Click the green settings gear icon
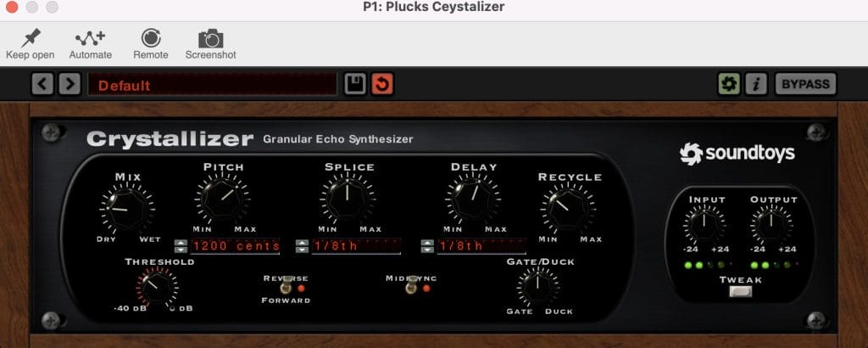 click(x=729, y=84)
